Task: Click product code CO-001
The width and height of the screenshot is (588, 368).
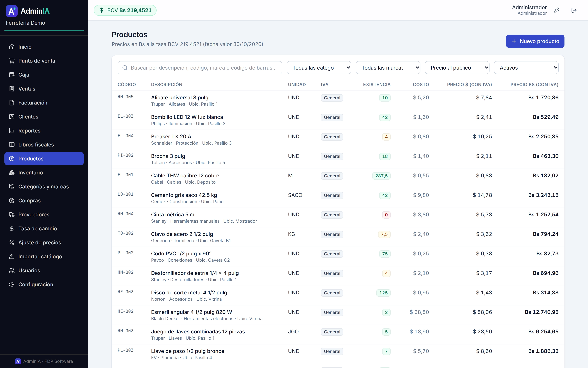Action: coord(125,194)
